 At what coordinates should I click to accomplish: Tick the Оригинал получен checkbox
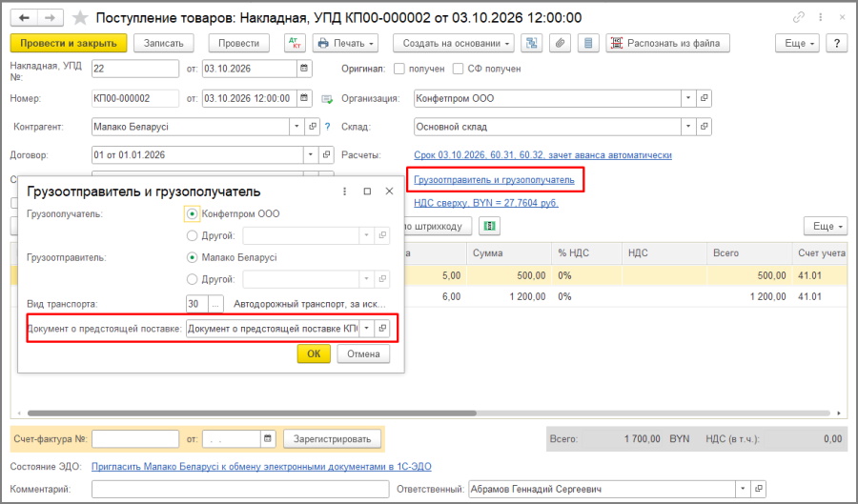click(x=399, y=69)
